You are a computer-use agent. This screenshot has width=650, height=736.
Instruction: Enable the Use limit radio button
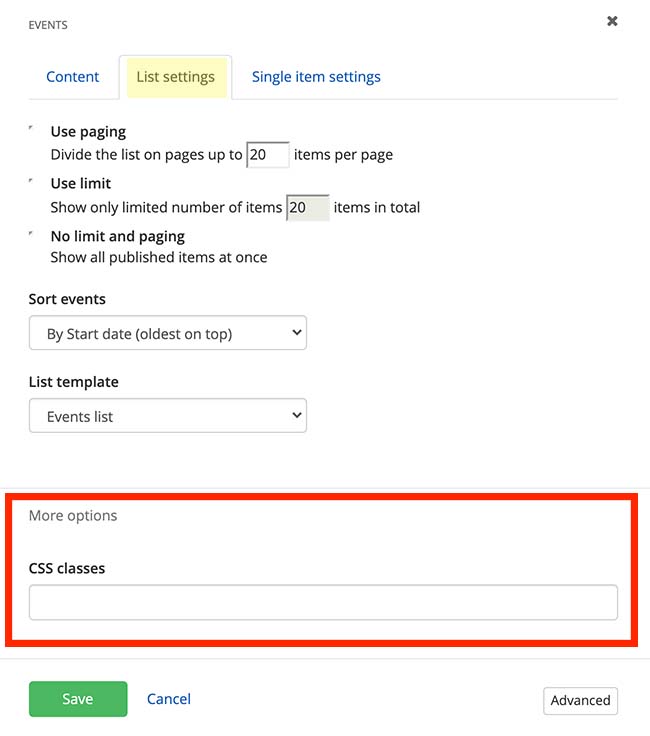point(32,182)
